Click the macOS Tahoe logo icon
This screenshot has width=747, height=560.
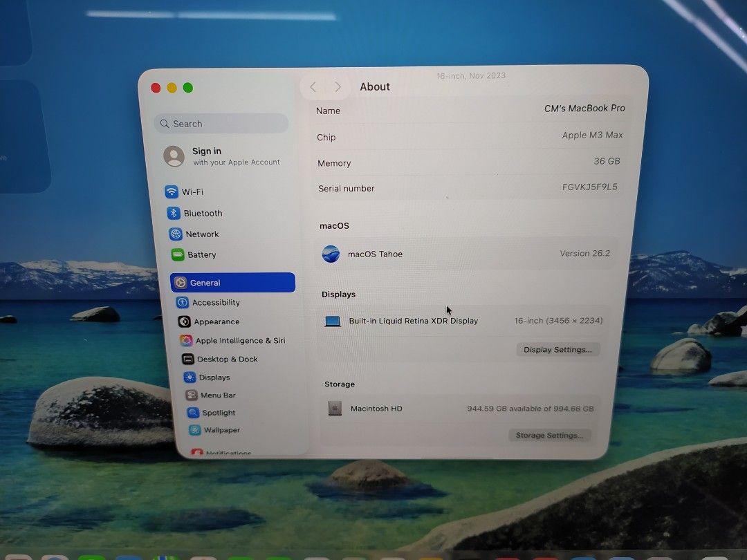click(331, 254)
